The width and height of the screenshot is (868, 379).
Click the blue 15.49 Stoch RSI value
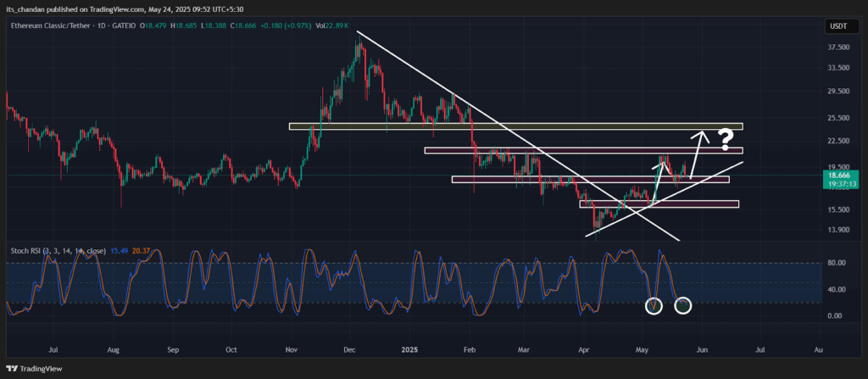(119, 251)
